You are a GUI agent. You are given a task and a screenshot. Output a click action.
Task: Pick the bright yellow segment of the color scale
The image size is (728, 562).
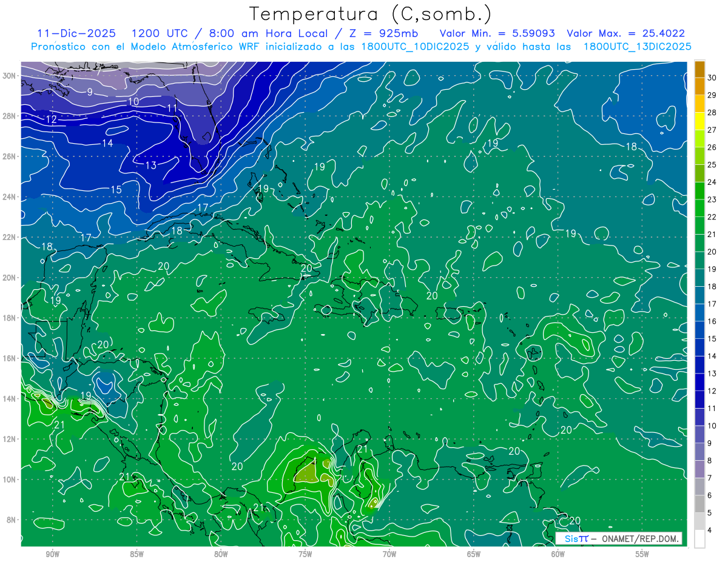(x=699, y=121)
